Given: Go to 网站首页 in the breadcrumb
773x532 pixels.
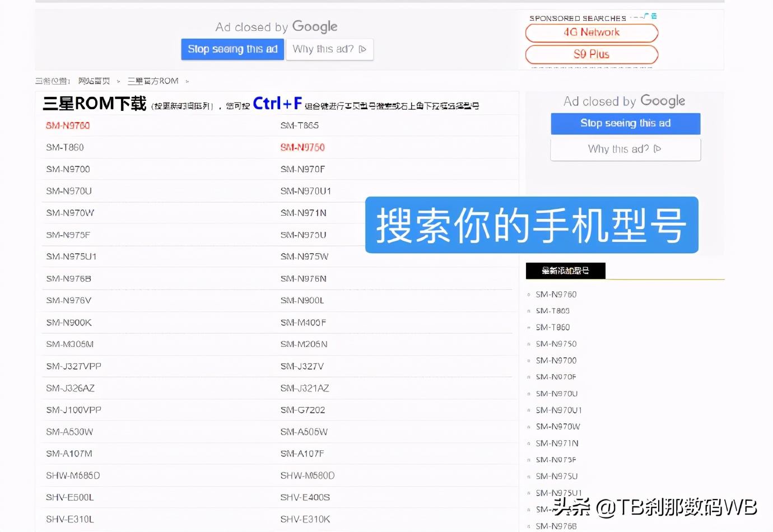Looking at the screenshot, I should pos(95,81).
